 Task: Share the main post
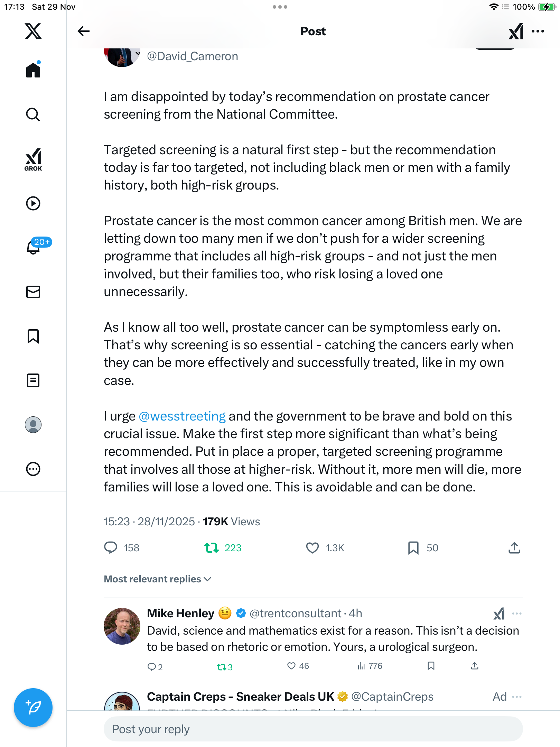(x=514, y=548)
